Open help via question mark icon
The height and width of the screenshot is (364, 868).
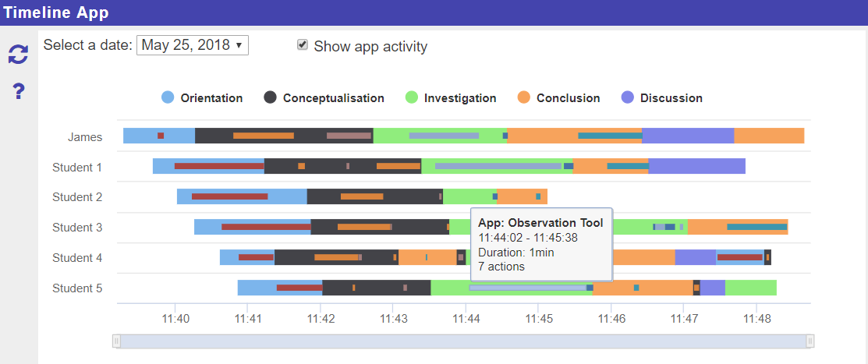19,92
